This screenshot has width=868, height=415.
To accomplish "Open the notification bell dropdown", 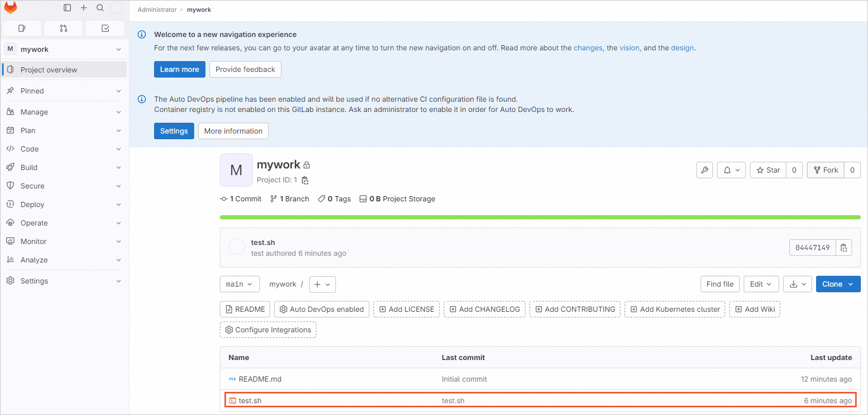I will [731, 170].
